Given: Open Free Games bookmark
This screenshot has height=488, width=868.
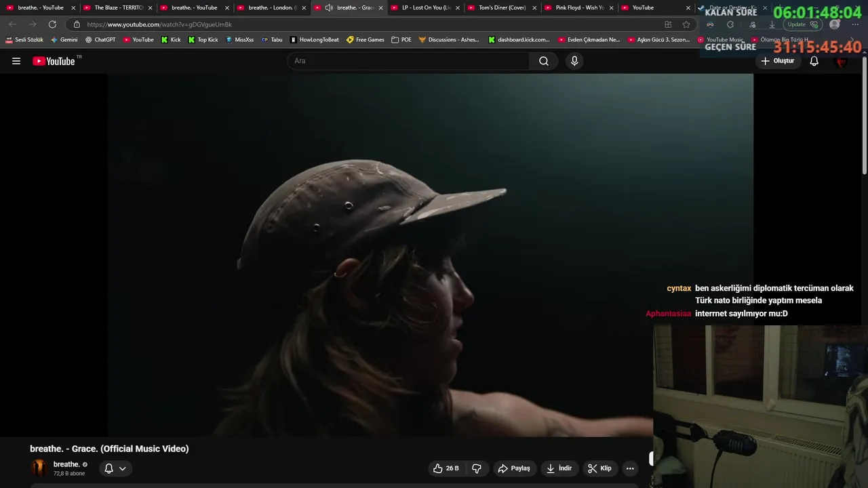Looking at the screenshot, I should click(x=365, y=40).
